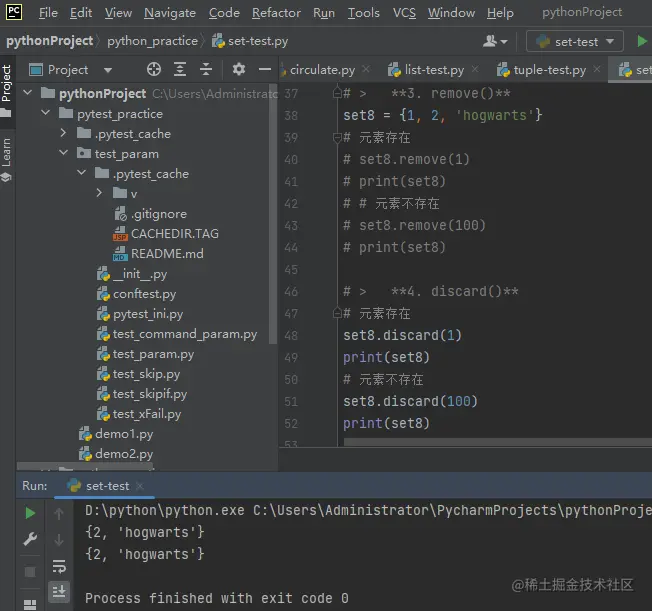Click set-test.py breadcrumb
The height and width of the screenshot is (611, 652).
(250, 41)
